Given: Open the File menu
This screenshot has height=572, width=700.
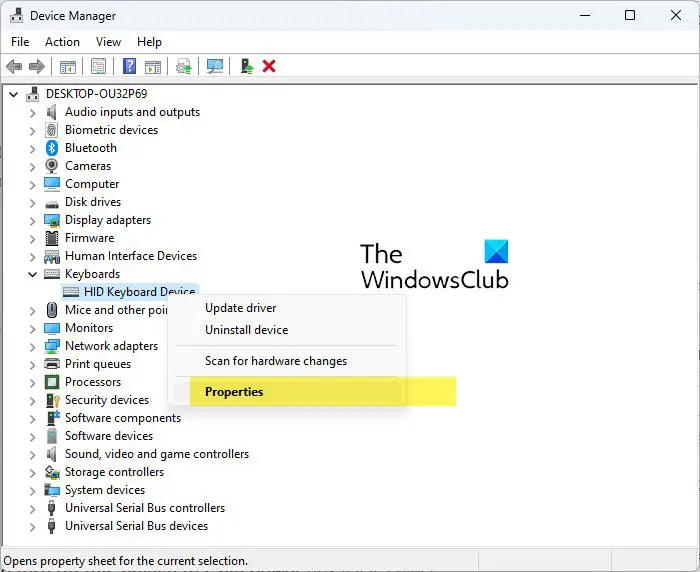Looking at the screenshot, I should [20, 42].
